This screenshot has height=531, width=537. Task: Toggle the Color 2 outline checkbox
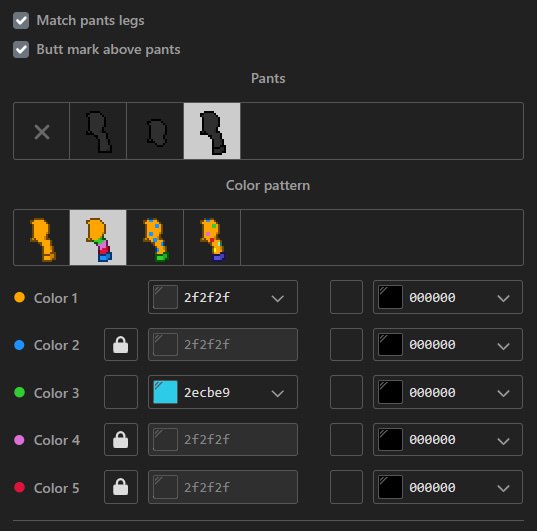coord(346,345)
